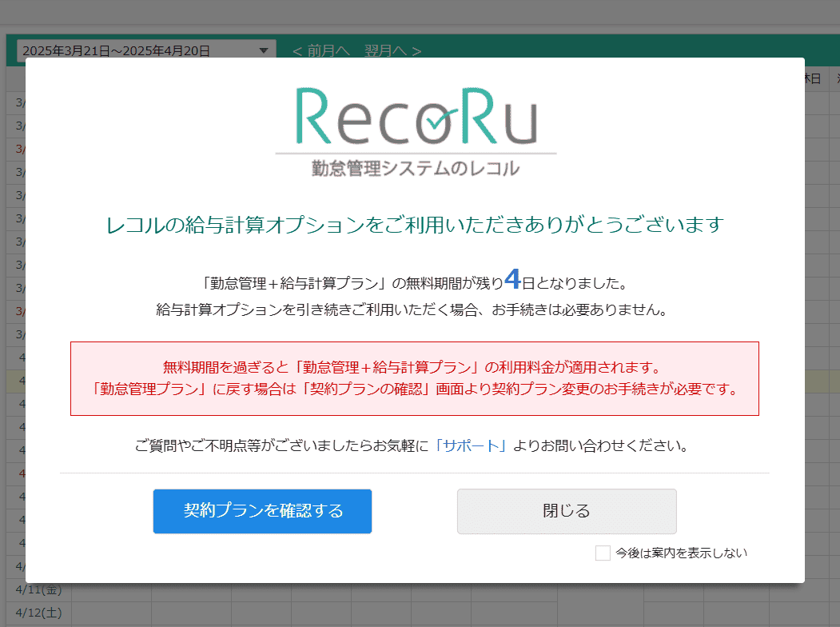840x627 pixels.
Task: Go to next month via 翌月へ
Action: [x=393, y=51]
